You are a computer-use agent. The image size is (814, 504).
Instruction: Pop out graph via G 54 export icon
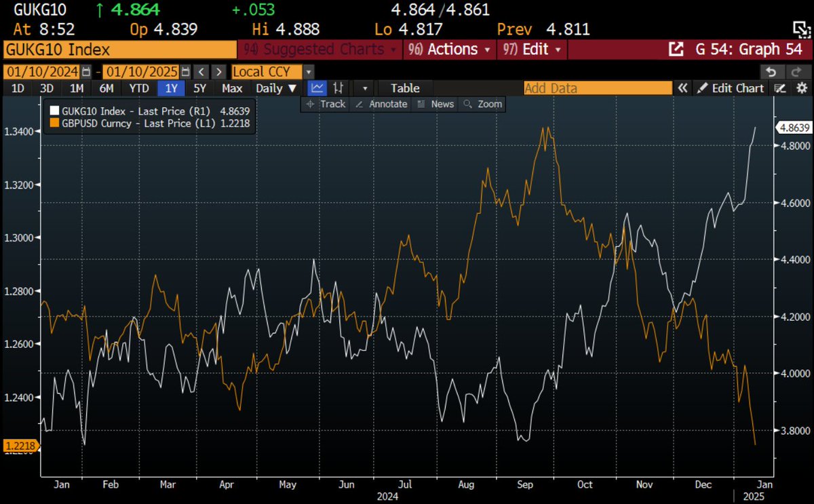676,50
